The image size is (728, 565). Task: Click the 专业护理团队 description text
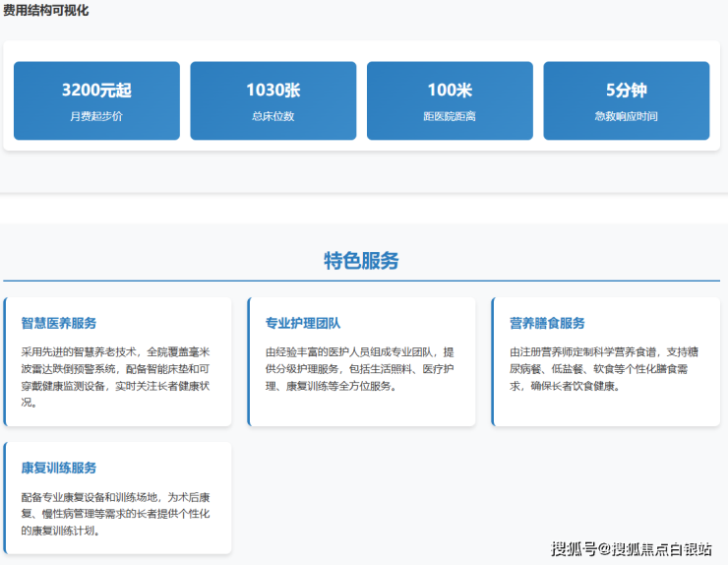pos(359,369)
